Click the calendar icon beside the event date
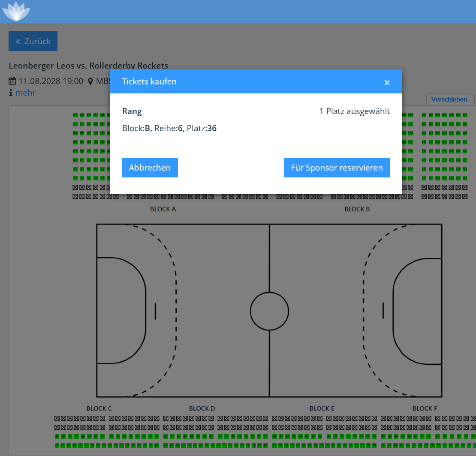This screenshot has width=476, height=456. pos(12,81)
